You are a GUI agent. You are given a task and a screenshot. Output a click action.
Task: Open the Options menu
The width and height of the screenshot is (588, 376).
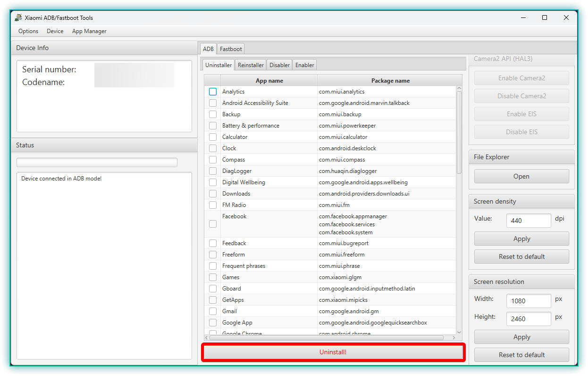(x=28, y=31)
